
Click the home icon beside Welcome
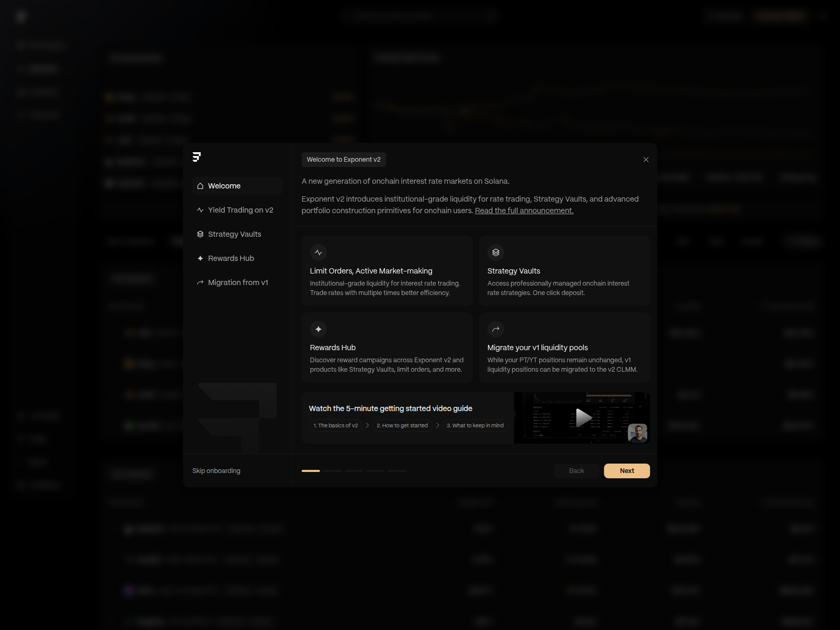click(x=200, y=186)
